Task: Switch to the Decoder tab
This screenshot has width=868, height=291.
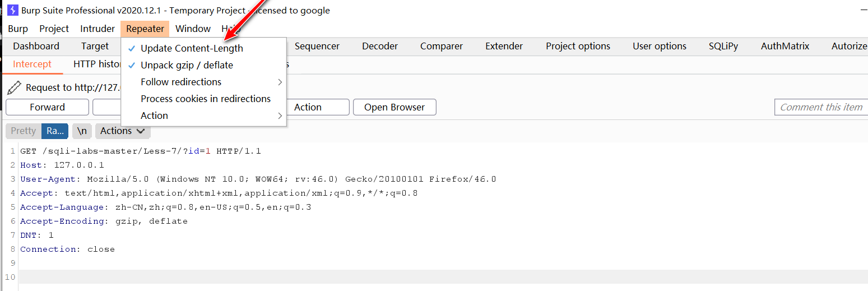Action: [x=380, y=47]
